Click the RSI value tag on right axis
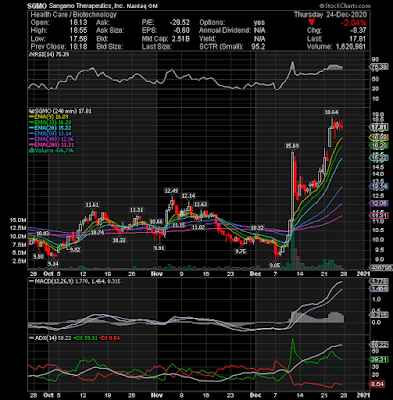Image resolution: width=393 pixels, height=400 pixels. click(x=380, y=67)
